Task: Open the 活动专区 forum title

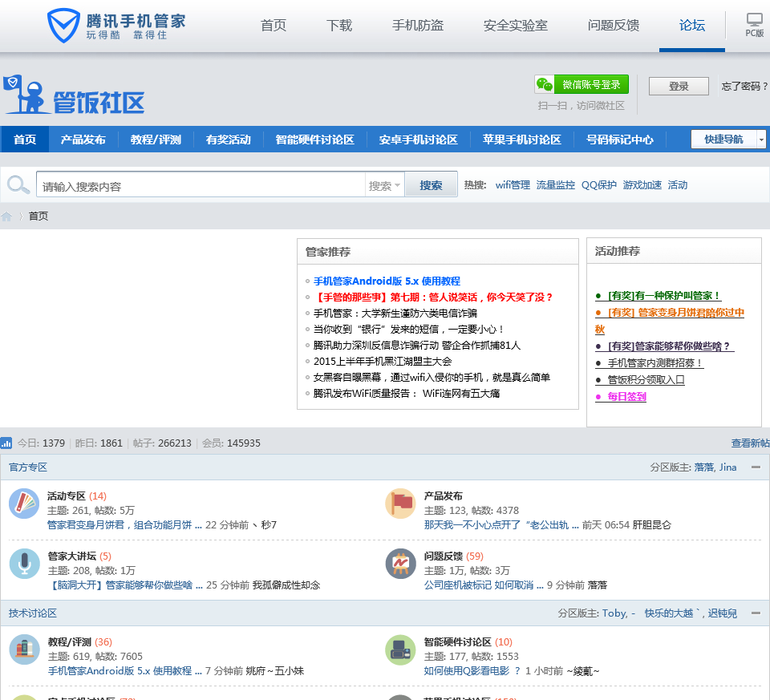Action: coord(67,496)
